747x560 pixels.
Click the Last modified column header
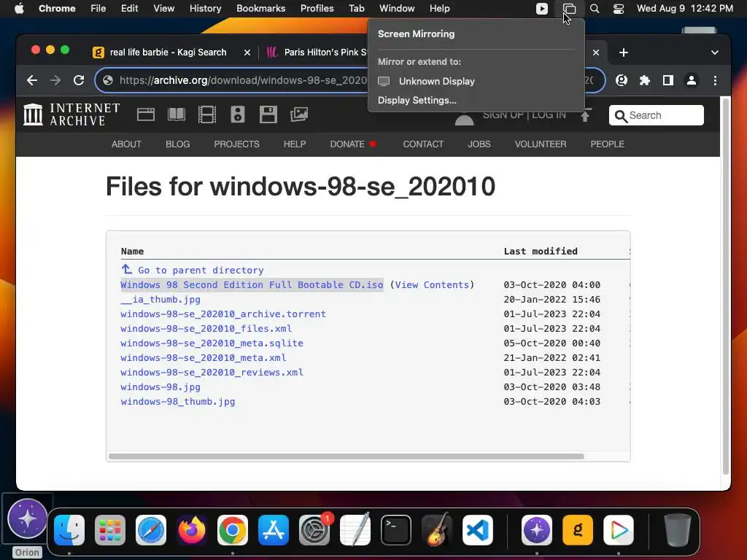pyautogui.click(x=541, y=252)
